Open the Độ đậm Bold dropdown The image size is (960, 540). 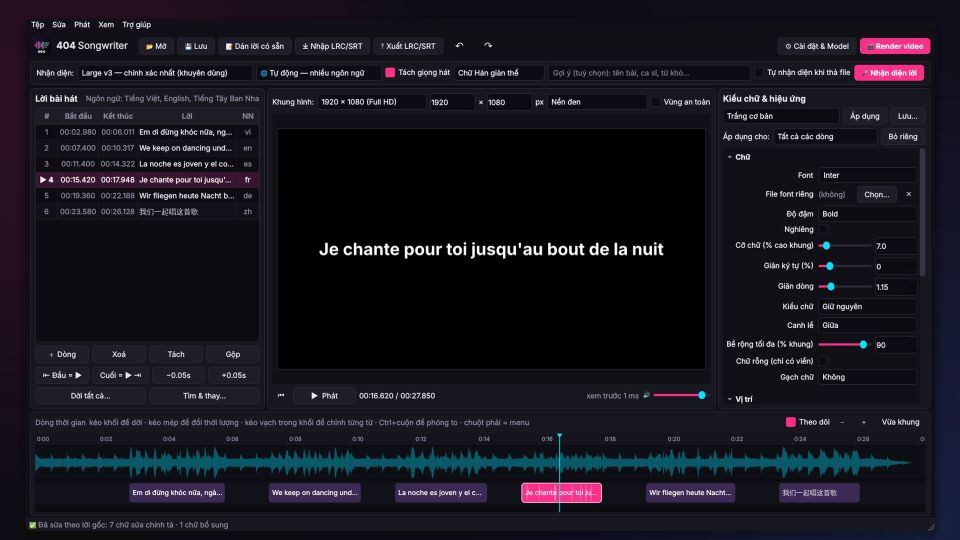[868, 214]
